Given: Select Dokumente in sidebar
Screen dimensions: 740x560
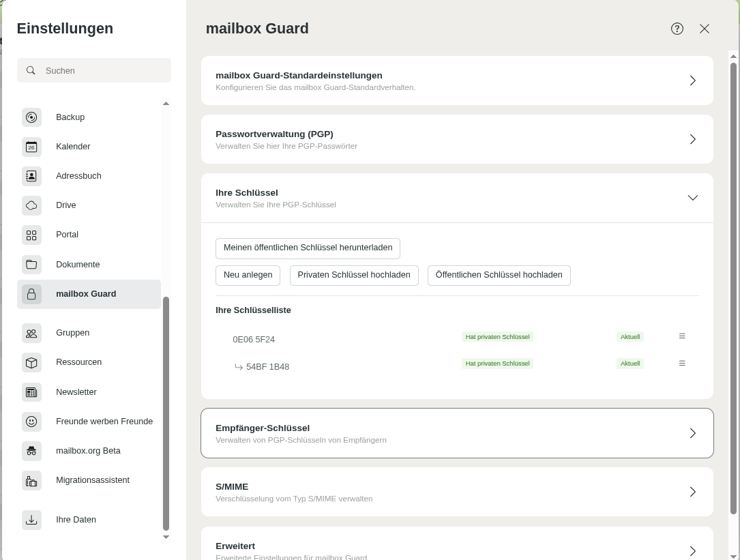Looking at the screenshot, I should pyautogui.click(x=89, y=265).
